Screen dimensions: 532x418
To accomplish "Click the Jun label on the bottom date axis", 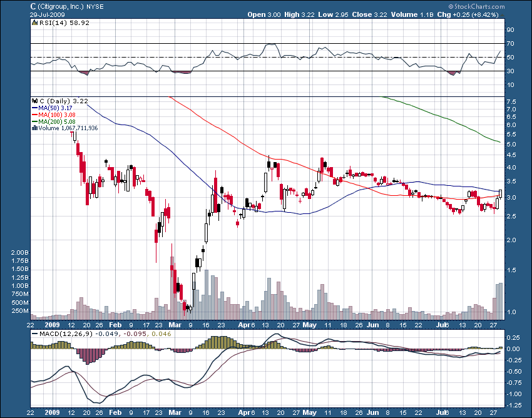I will 373,412.
